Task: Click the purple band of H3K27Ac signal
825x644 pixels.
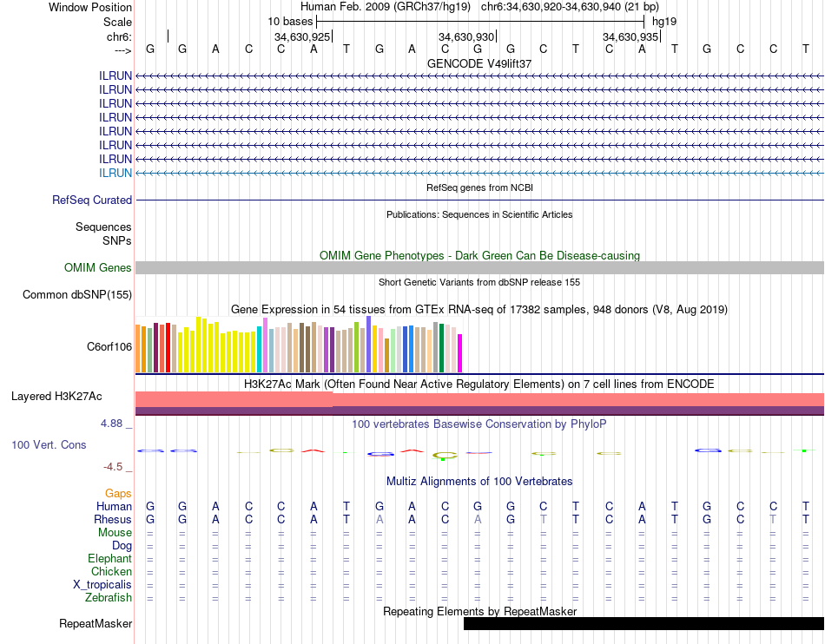Action: [x=479, y=411]
